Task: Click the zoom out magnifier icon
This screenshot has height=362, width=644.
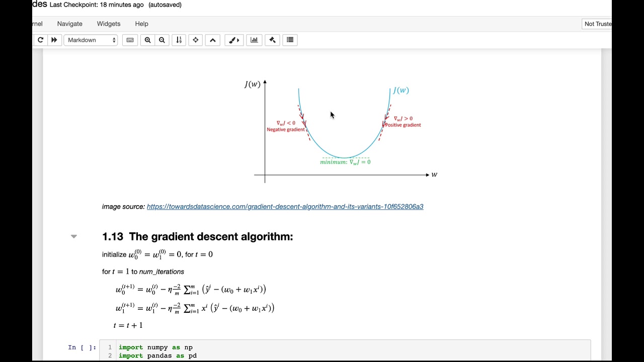Action: (162, 40)
